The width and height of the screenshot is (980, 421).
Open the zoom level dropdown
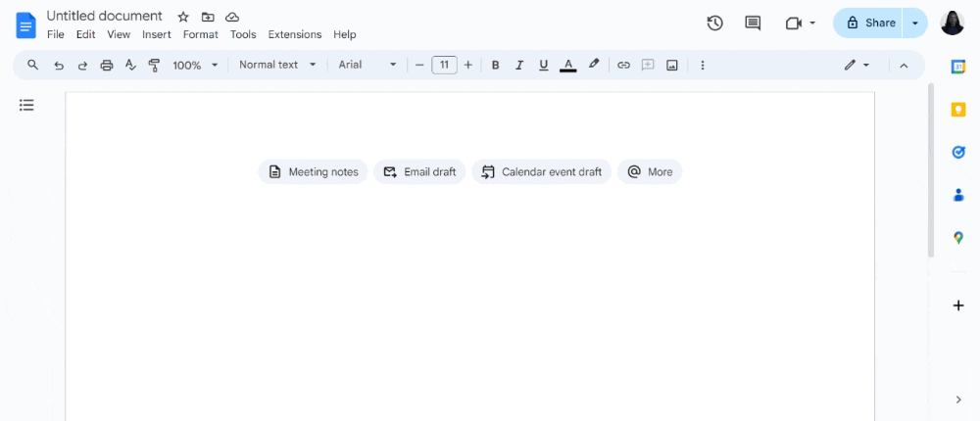(x=196, y=65)
